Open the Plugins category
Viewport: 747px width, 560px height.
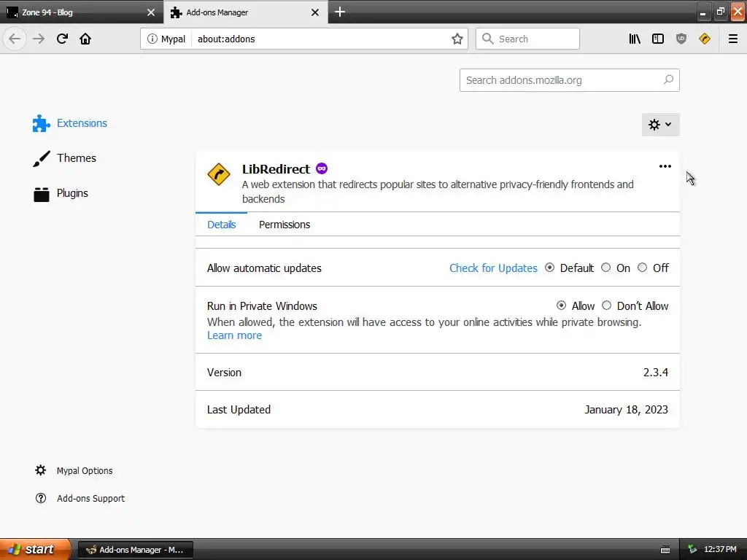click(61, 193)
